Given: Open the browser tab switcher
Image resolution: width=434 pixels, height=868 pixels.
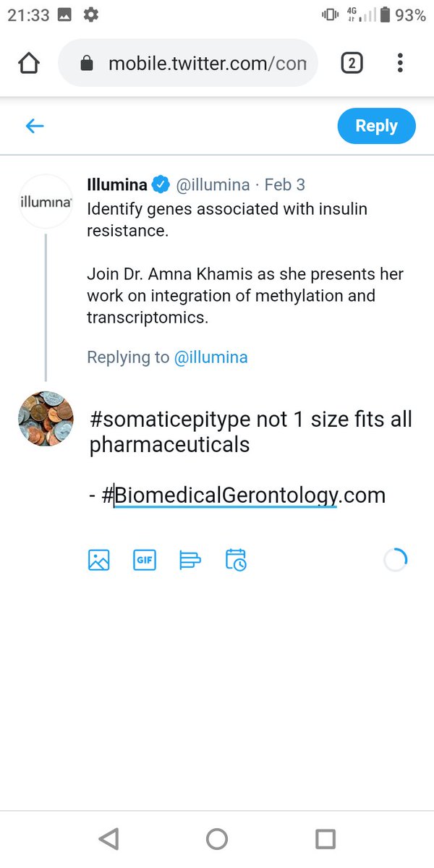Looking at the screenshot, I should click(x=351, y=64).
